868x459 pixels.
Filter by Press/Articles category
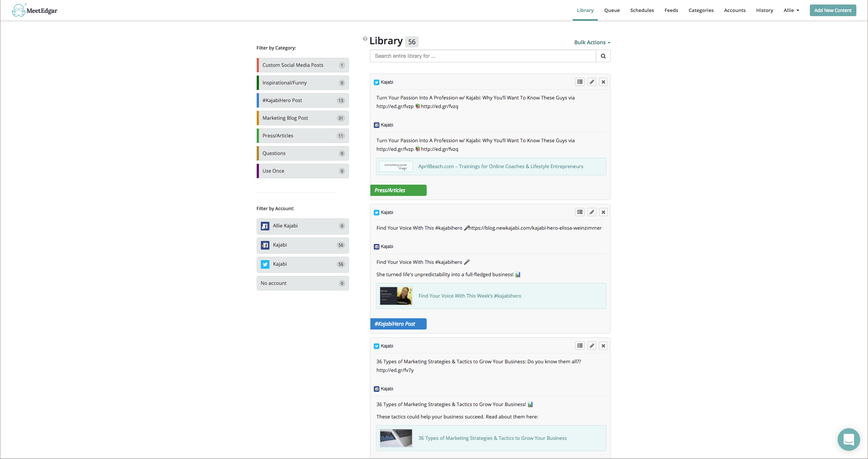coord(302,135)
